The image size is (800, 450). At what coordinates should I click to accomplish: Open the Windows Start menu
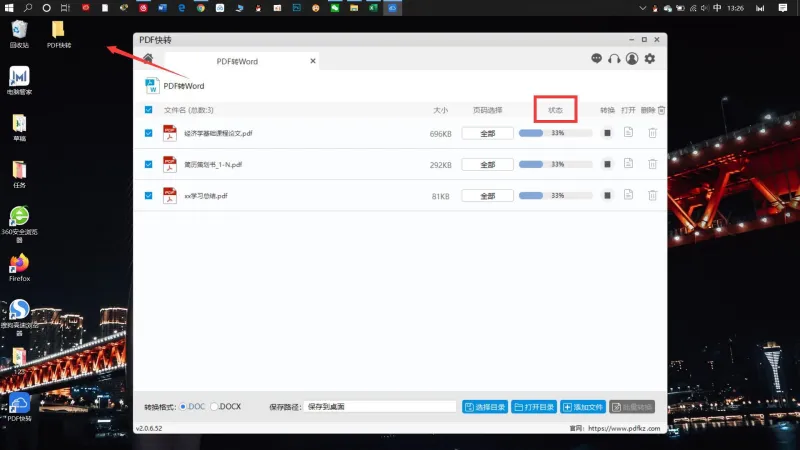click(9, 8)
